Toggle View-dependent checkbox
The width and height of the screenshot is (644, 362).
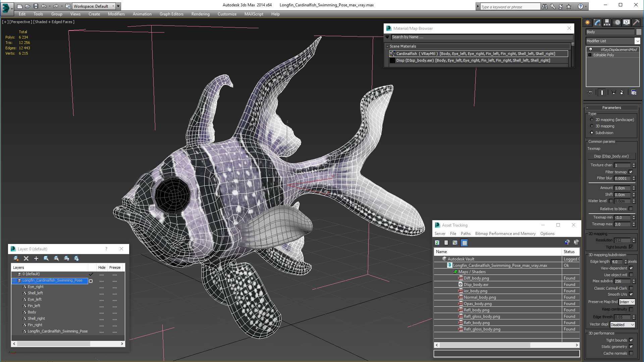click(x=631, y=268)
